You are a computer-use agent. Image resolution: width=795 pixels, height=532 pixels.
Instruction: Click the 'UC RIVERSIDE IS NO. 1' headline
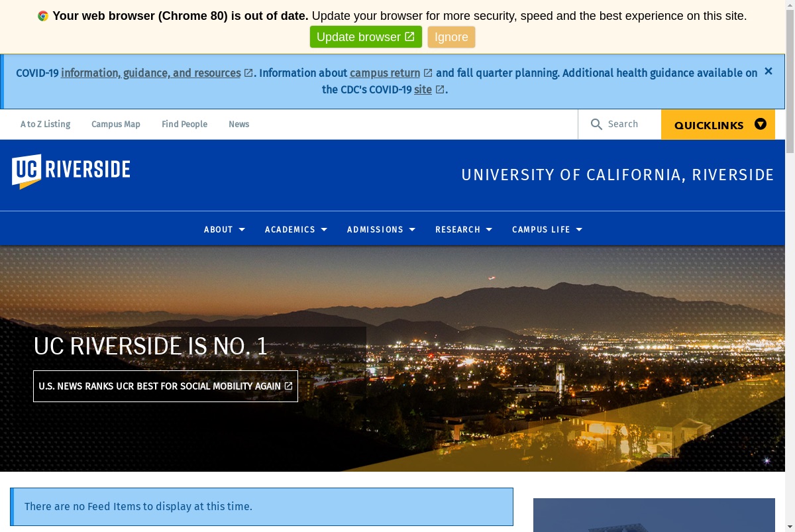coord(151,346)
